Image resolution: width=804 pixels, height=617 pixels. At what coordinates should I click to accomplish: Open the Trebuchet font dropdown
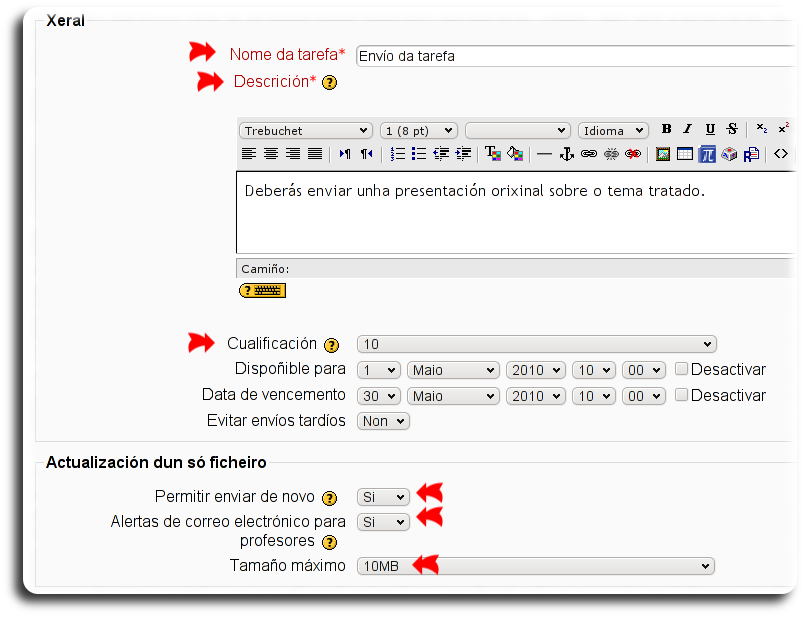point(305,131)
